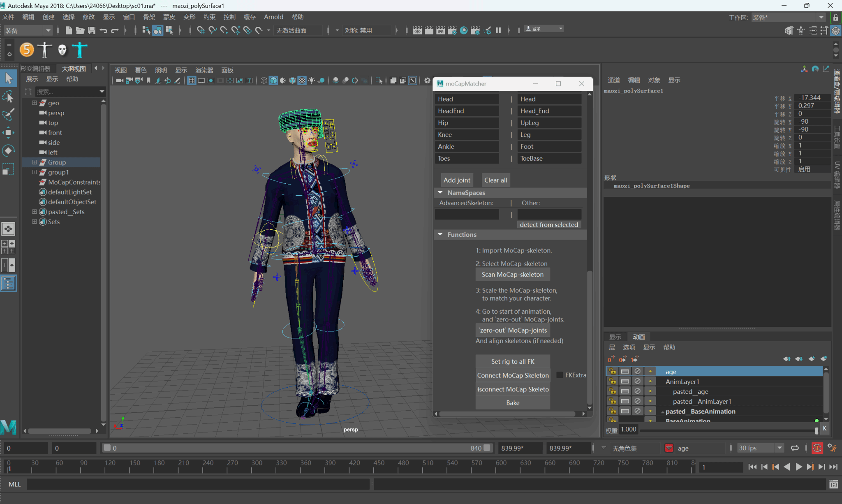Select the Move tool in the toolbox
Image resolution: width=842 pixels, height=504 pixels.
(x=8, y=132)
